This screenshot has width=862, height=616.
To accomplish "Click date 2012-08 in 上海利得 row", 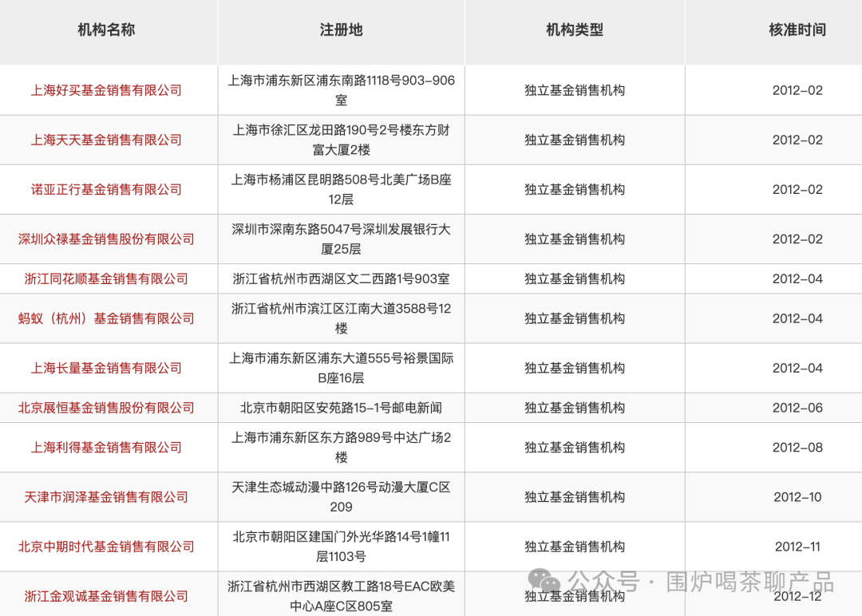I will pos(797,448).
